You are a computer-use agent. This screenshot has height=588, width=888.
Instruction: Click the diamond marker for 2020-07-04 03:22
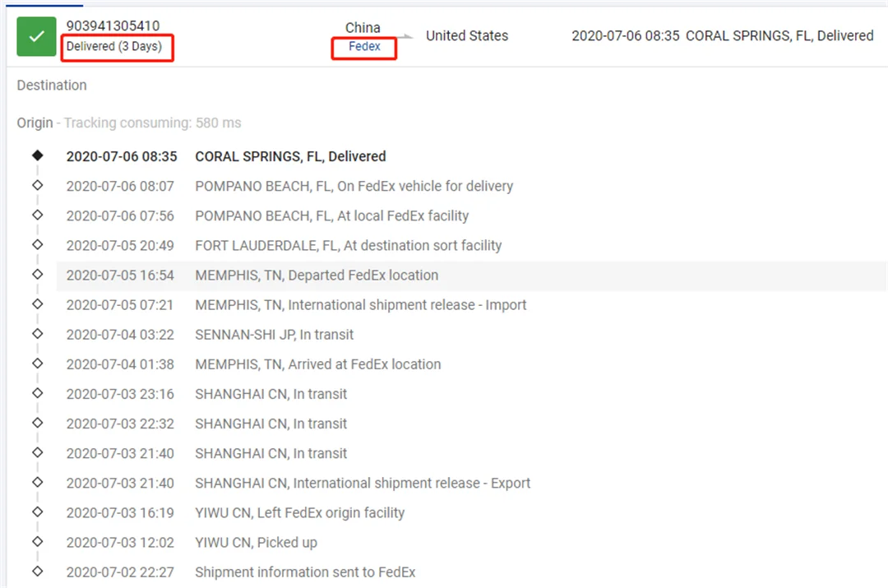tap(37, 334)
